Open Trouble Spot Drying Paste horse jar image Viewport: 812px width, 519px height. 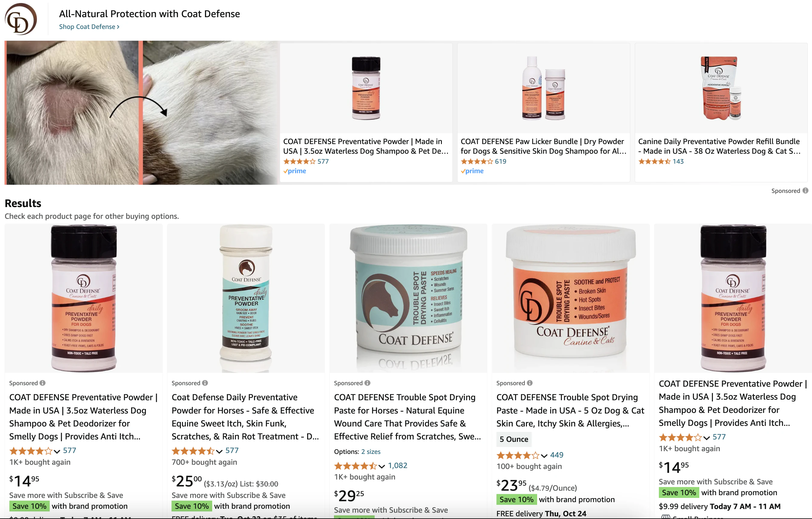pyautogui.click(x=408, y=298)
